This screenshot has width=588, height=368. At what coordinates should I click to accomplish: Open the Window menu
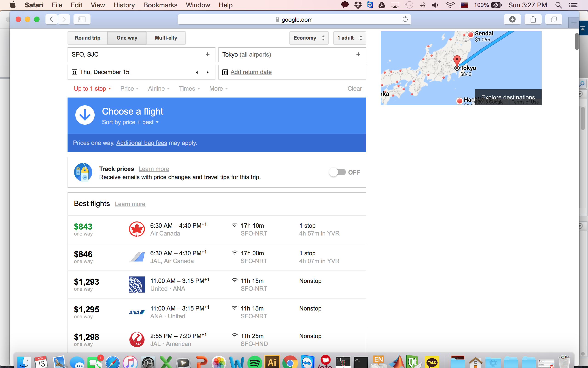(x=198, y=5)
